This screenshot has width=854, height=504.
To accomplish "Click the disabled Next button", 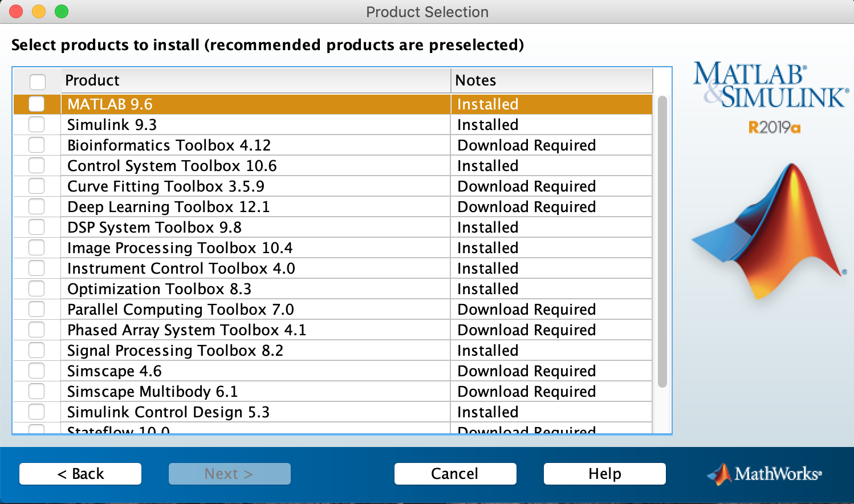I will point(230,474).
